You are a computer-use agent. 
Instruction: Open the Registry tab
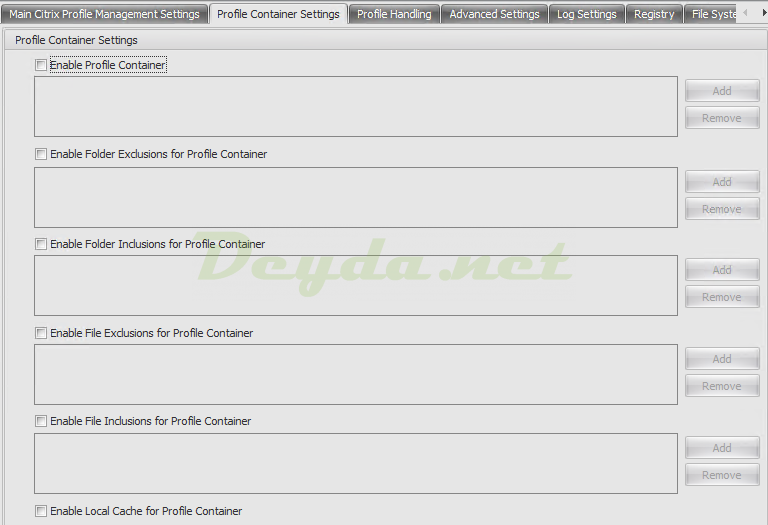pos(654,14)
